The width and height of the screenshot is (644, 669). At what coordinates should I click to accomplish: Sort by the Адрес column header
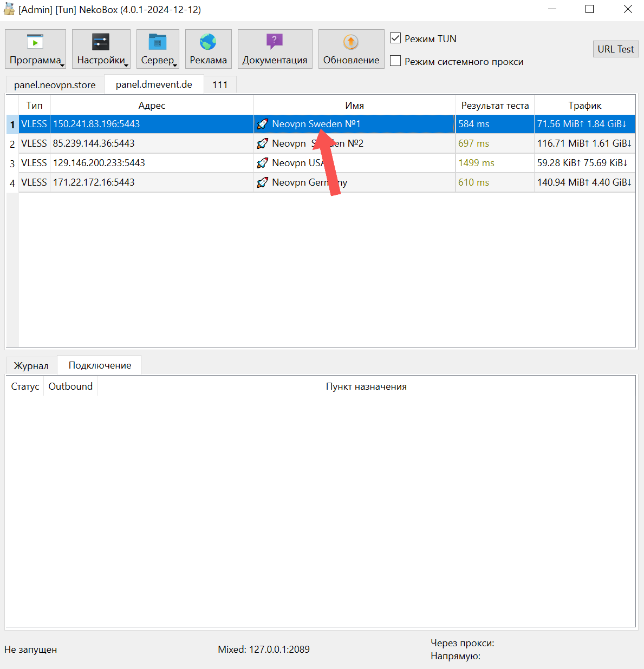(152, 106)
